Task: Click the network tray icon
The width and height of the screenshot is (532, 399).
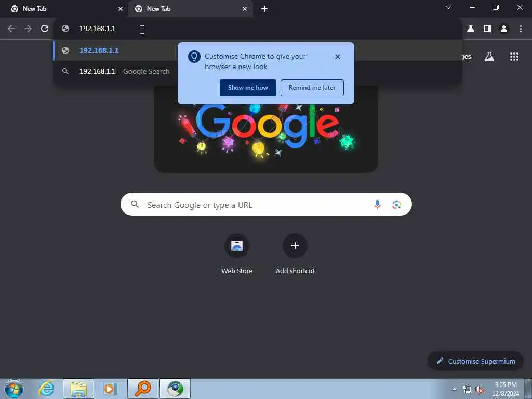Action: pos(467,389)
